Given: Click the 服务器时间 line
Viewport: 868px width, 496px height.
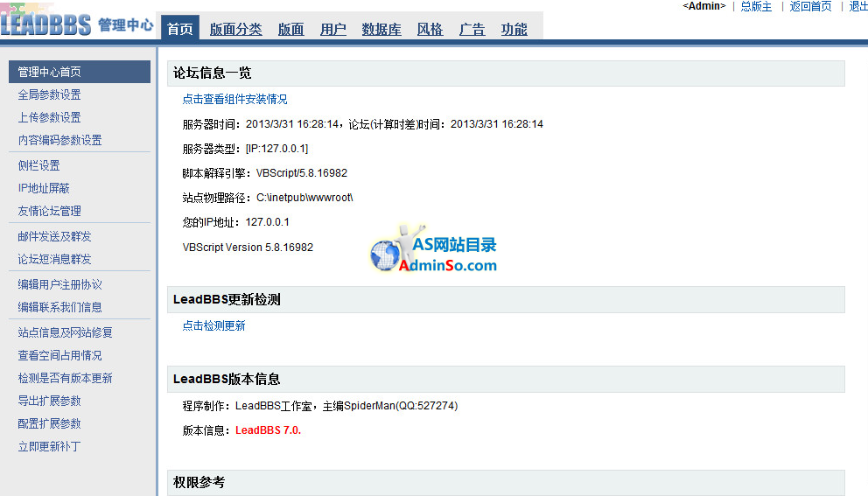Looking at the screenshot, I should click(362, 124).
